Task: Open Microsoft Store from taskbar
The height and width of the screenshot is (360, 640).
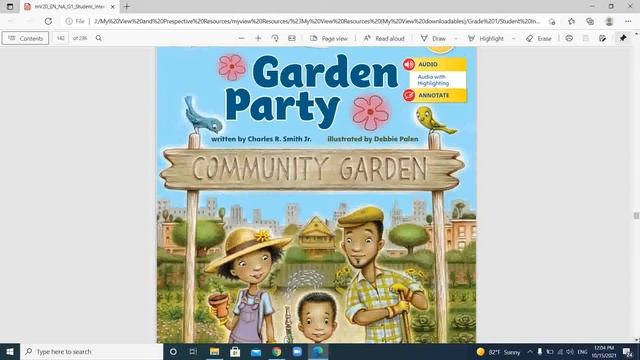Action: coord(235,351)
